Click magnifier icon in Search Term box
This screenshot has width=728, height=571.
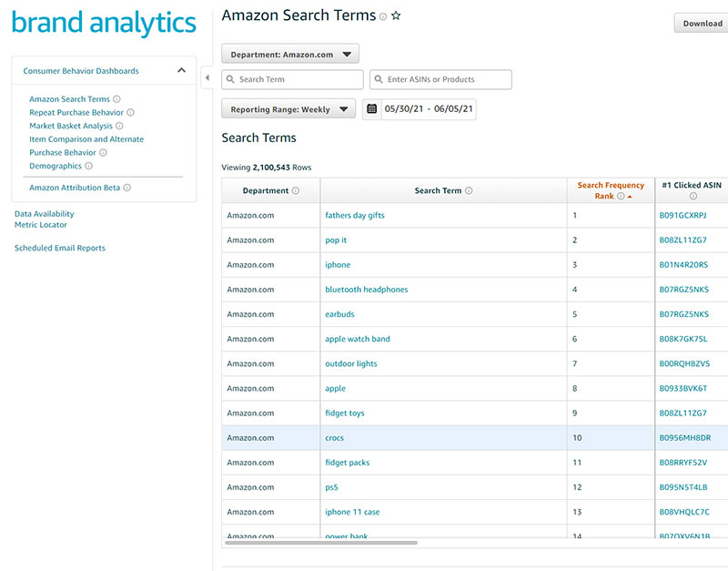(230, 79)
